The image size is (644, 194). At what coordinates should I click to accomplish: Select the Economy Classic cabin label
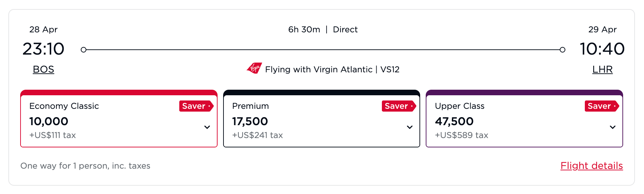[64, 106]
